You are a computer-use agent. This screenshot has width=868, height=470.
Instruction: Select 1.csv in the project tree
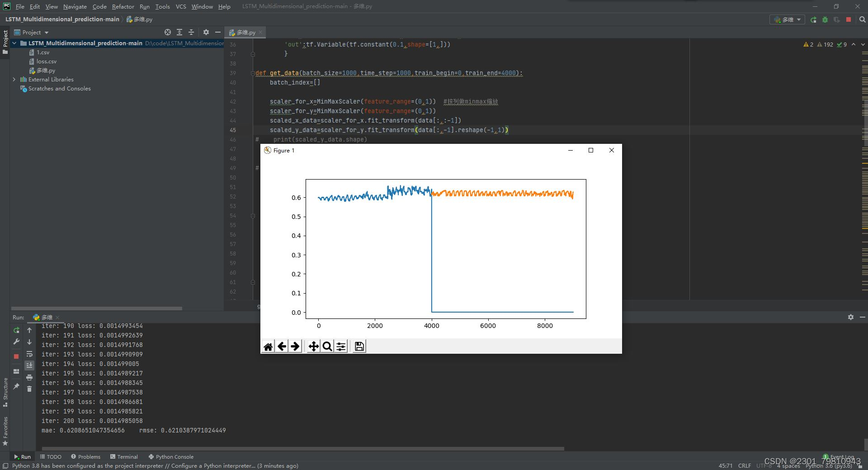tap(39, 52)
